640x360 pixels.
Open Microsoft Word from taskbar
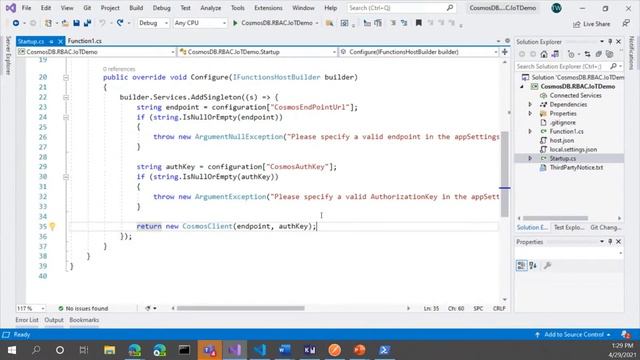[x=284, y=350]
